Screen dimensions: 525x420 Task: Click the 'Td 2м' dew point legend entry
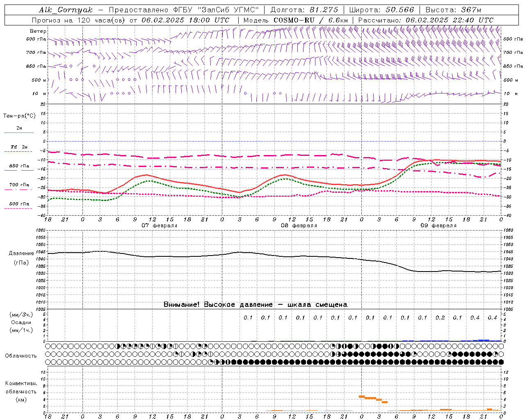19,147
